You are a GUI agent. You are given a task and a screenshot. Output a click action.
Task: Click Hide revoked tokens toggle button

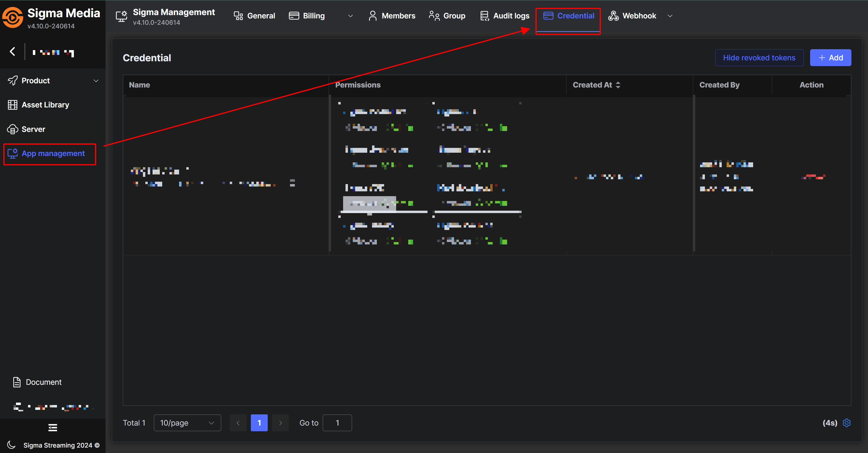coord(759,58)
